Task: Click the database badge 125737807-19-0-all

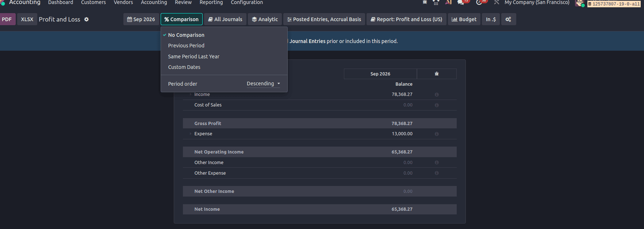Action: point(614,4)
